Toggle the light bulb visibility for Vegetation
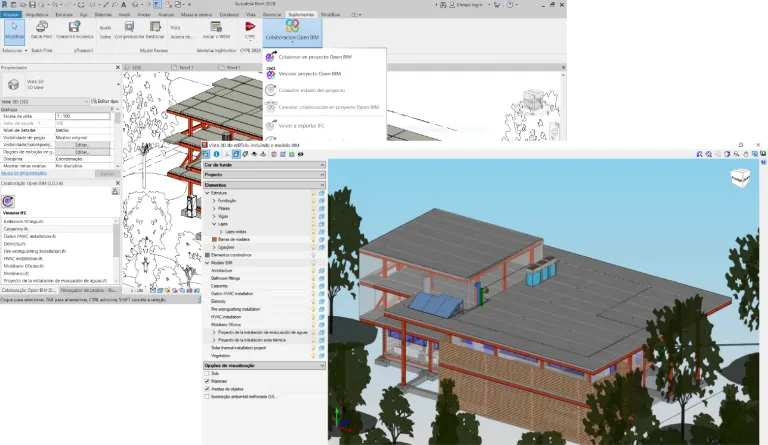Screen dimensions: 768x445 tap(313, 355)
